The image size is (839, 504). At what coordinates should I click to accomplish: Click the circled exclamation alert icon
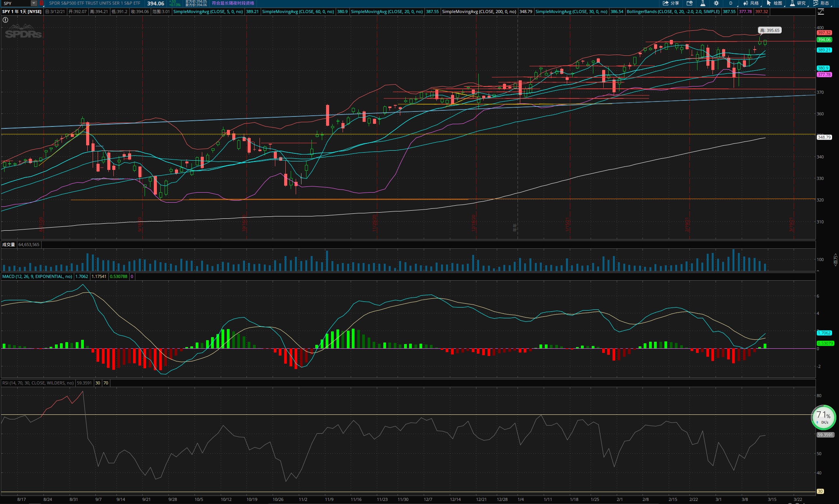click(5, 20)
